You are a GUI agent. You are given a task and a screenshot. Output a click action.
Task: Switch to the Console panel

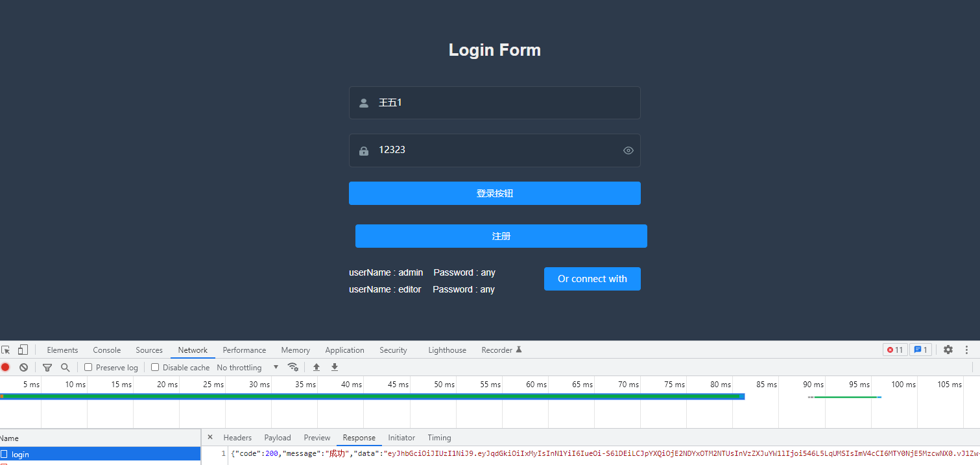(106, 350)
